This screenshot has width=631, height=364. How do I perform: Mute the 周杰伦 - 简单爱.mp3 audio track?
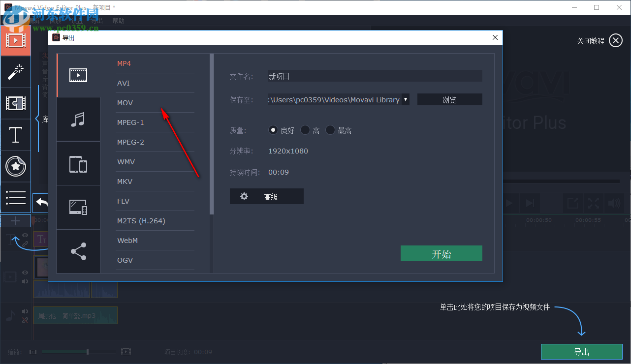click(25, 310)
